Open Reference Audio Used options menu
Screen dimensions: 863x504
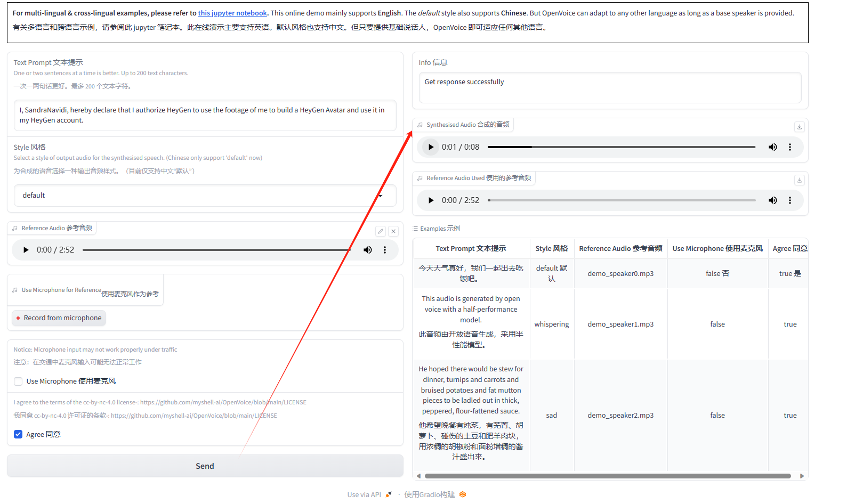pyautogui.click(x=790, y=200)
